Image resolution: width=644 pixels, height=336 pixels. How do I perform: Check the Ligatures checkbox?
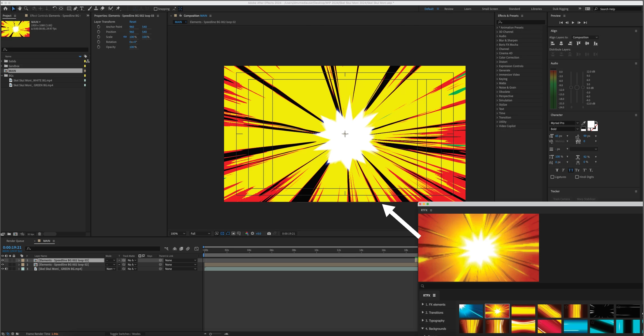pyautogui.click(x=552, y=177)
